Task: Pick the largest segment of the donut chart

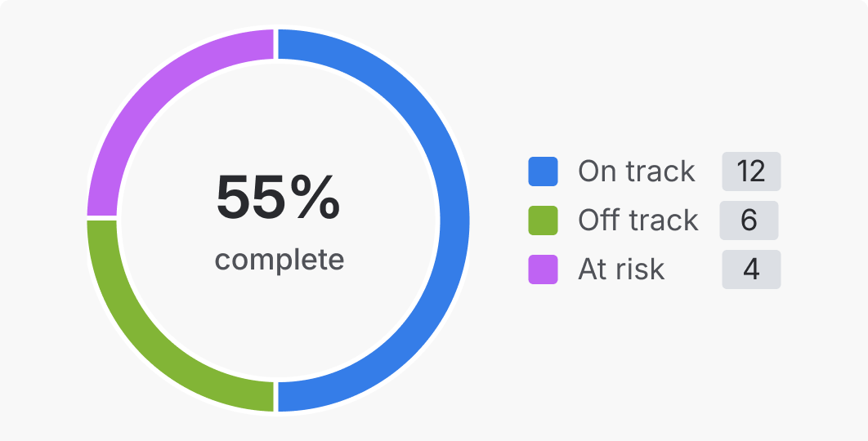Action: [454, 220]
